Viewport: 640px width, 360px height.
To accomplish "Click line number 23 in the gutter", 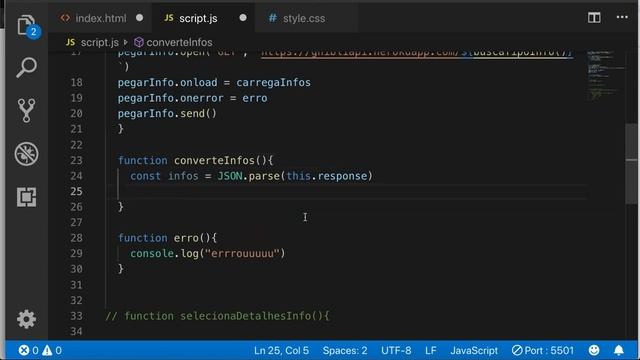I will click(x=76, y=160).
